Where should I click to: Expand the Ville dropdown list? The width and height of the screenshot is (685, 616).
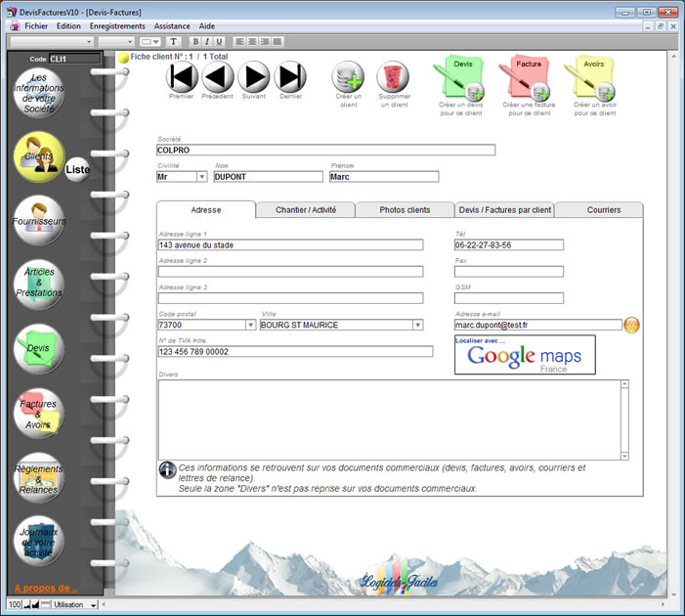[x=417, y=325]
